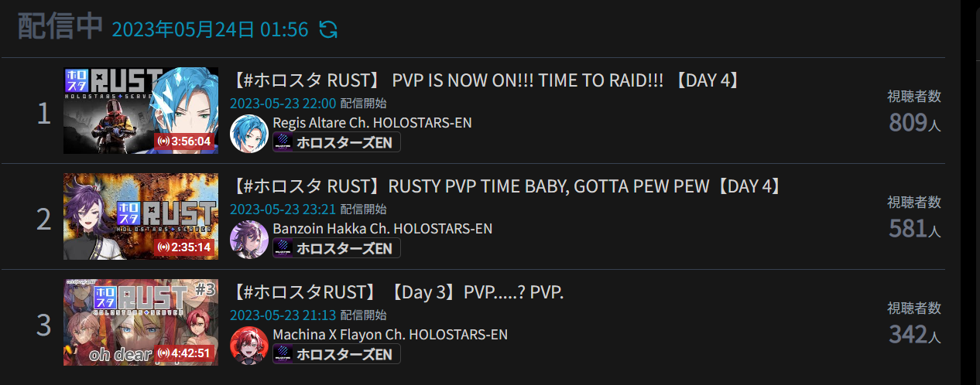980x385 pixels.
Task: Click the ホロスターズEN tag on second stream
Action: [337, 249]
